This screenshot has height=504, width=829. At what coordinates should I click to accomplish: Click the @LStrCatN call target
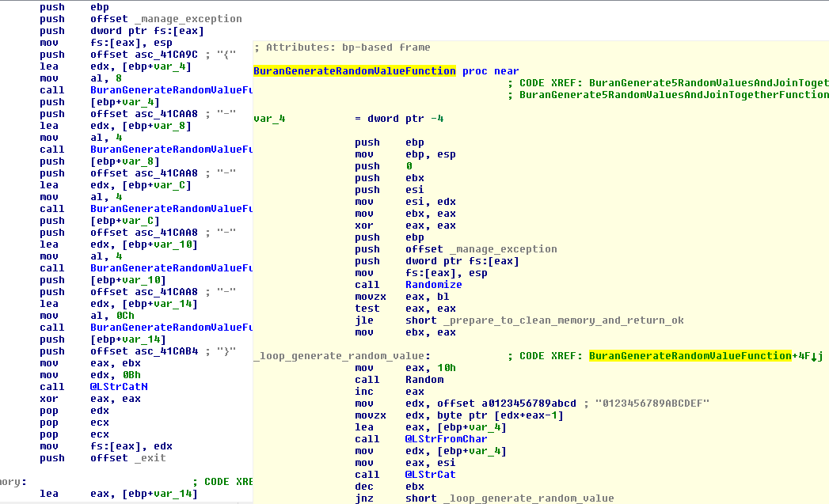119,387
